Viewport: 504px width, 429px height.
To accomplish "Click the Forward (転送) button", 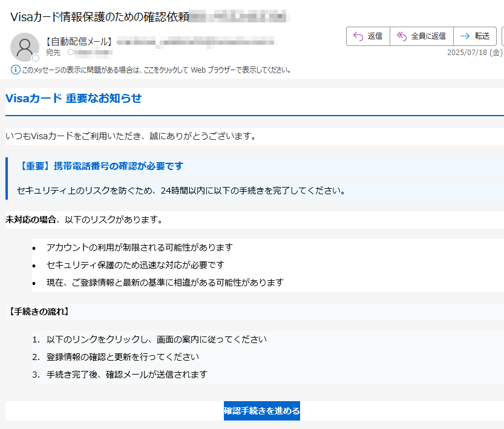I will [x=475, y=36].
